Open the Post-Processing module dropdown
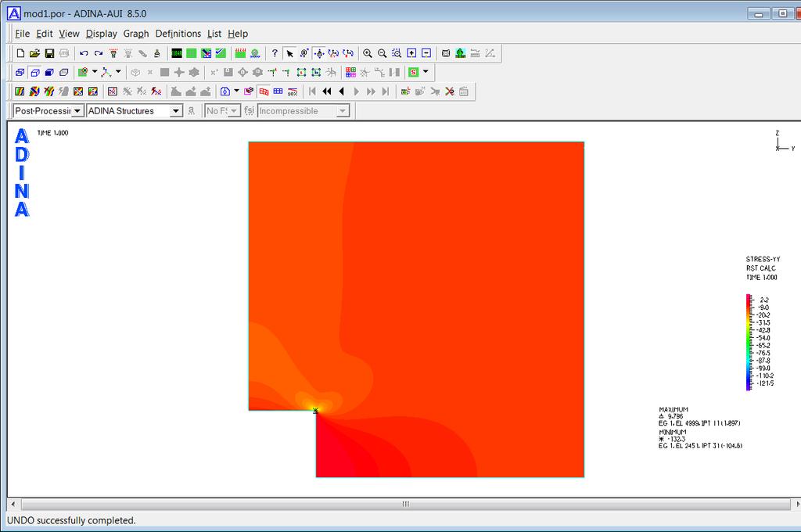 pyautogui.click(x=77, y=111)
